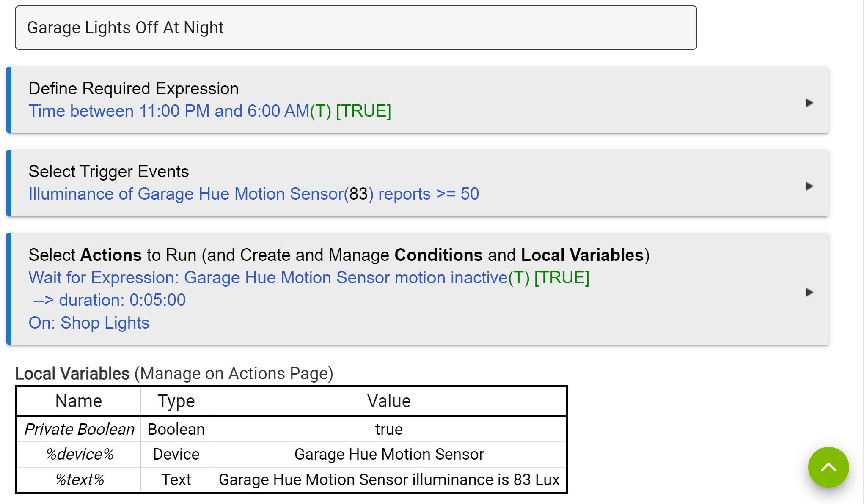
Task: Click the "Value" column header
Action: click(x=388, y=401)
